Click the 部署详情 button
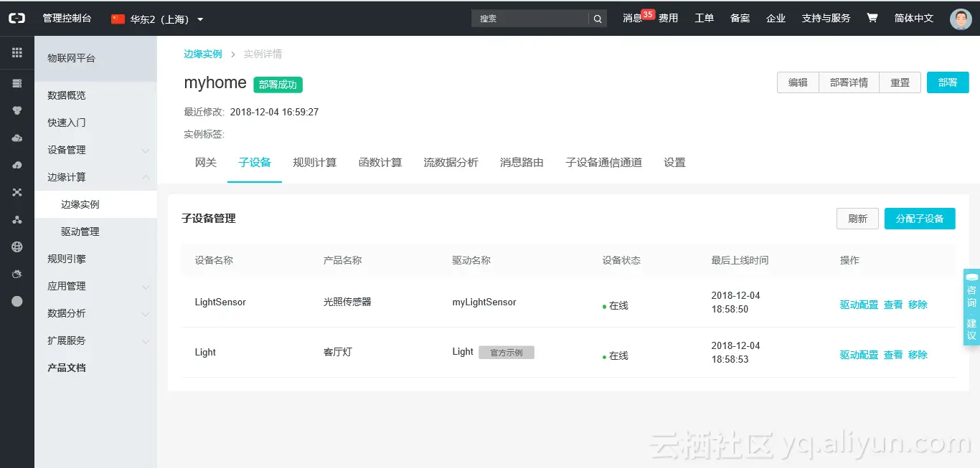This screenshot has height=468, width=980. [x=849, y=82]
